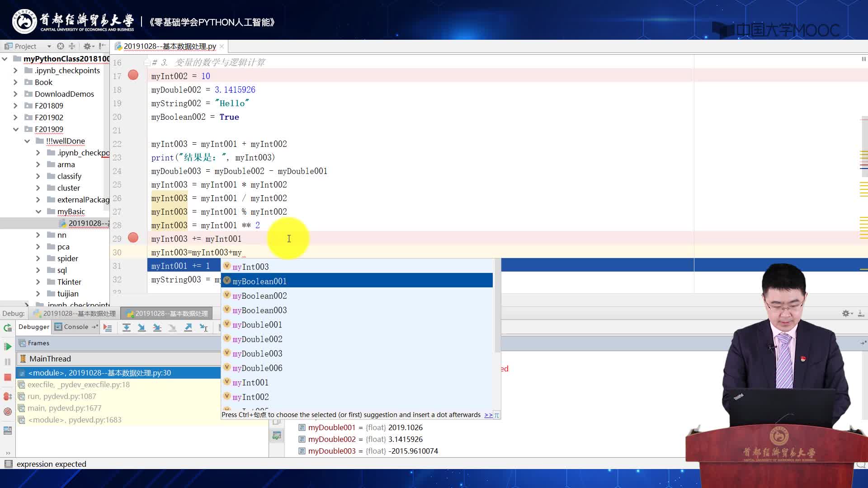This screenshot has width=868, height=488.
Task: Click Run to Cursor icon
Action: pyautogui.click(x=204, y=328)
